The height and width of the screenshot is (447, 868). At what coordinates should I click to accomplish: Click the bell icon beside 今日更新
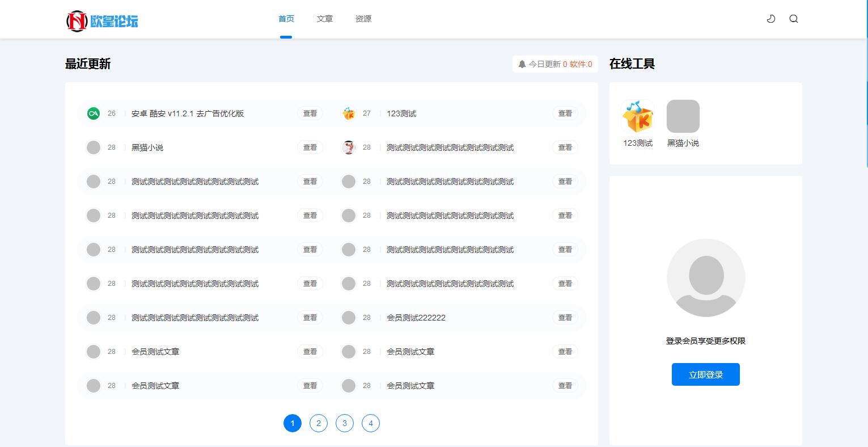[x=522, y=64]
